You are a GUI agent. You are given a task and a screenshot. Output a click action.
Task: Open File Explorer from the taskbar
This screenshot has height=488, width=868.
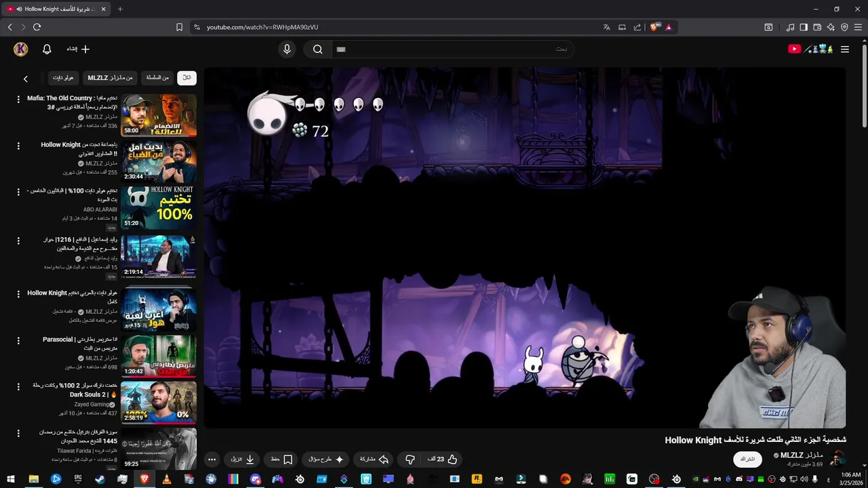coord(33,479)
